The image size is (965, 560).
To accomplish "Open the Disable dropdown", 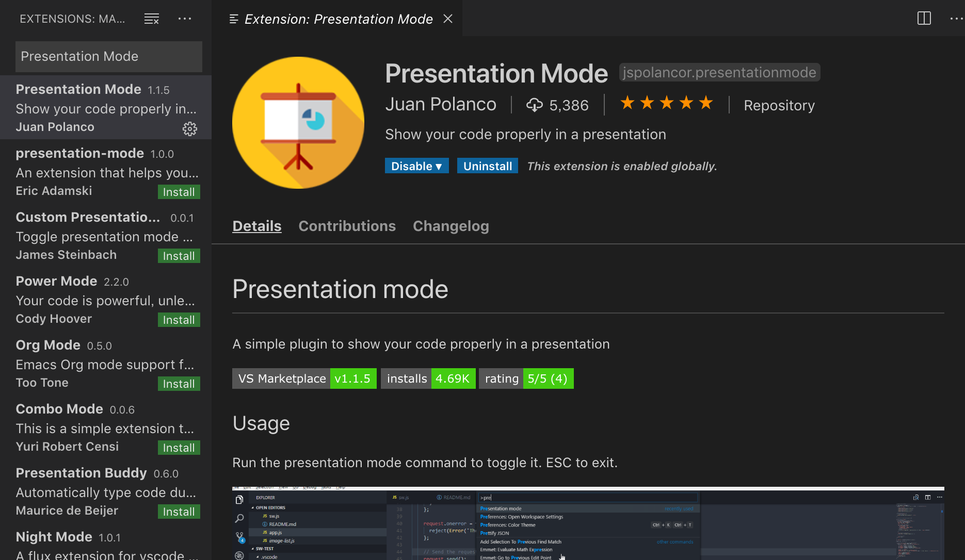I will [x=417, y=166].
